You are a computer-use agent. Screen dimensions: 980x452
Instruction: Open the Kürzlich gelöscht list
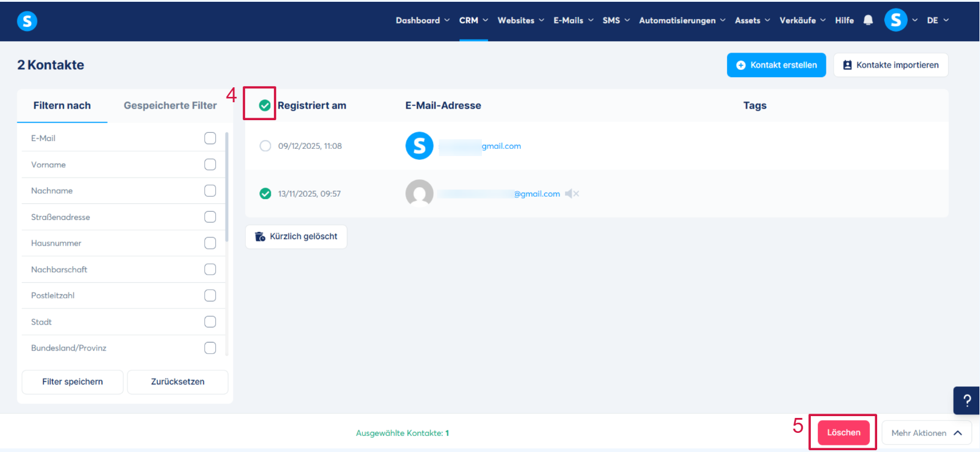296,237
